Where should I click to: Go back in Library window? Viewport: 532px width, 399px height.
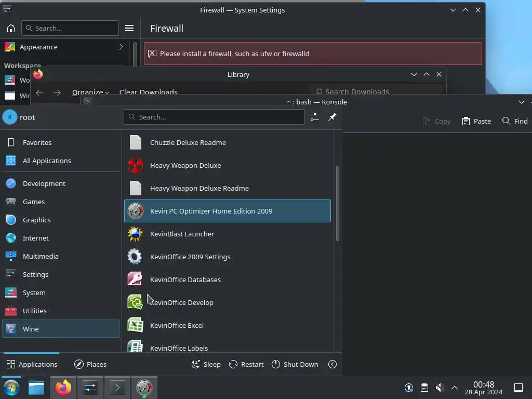[39, 92]
